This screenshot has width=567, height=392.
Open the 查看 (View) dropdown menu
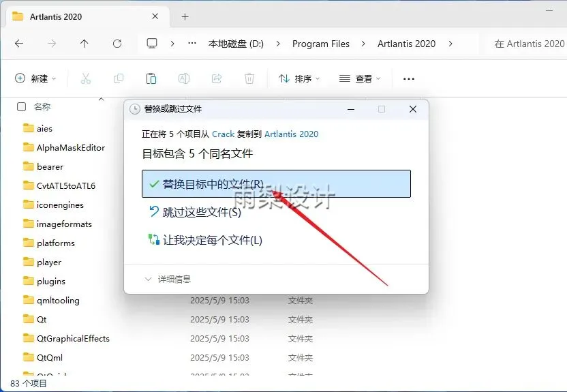(360, 78)
